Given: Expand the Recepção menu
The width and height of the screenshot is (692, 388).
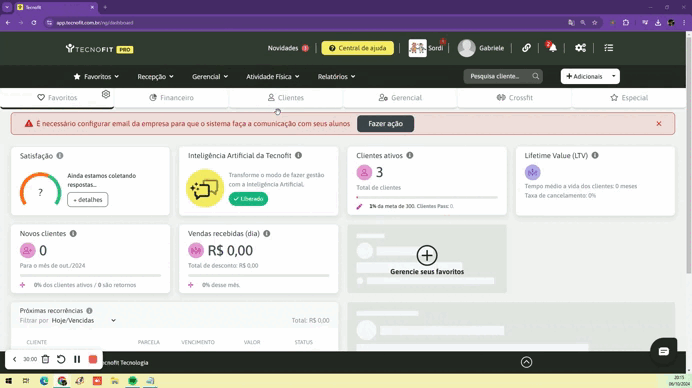Looking at the screenshot, I should coord(155,76).
